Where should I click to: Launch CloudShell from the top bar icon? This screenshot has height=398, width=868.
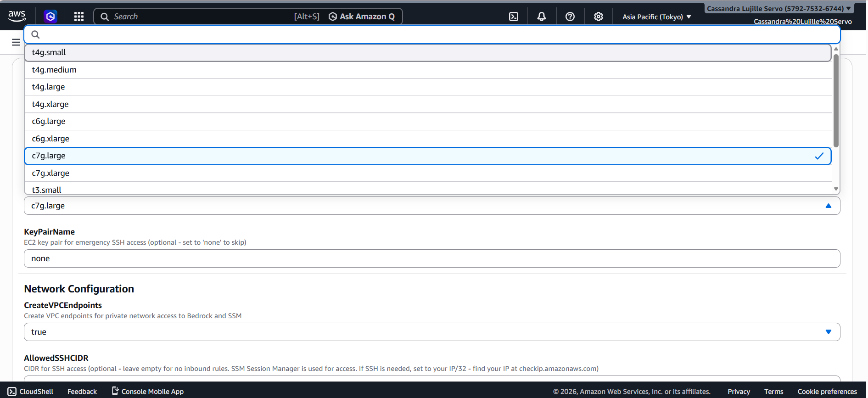[x=514, y=17]
